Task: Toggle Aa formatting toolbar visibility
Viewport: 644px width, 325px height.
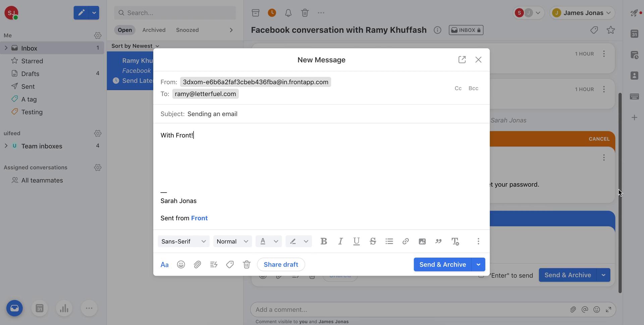Action: pyautogui.click(x=164, y=265)
